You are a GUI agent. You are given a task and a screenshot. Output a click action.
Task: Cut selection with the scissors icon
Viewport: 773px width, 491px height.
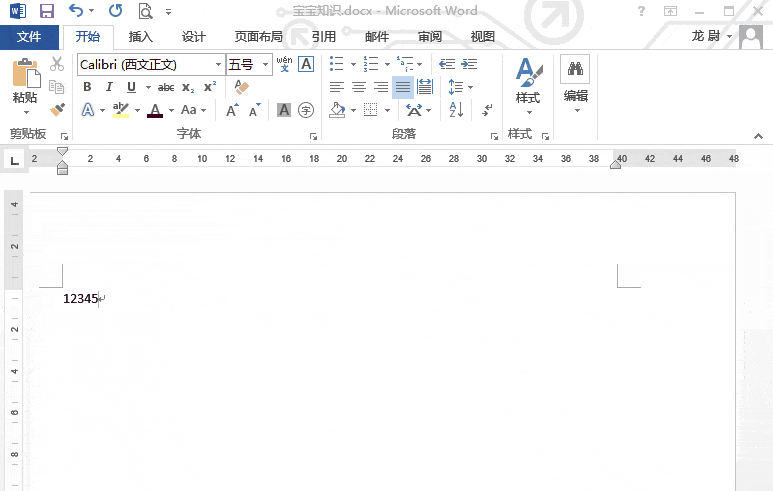pos(57,64)
